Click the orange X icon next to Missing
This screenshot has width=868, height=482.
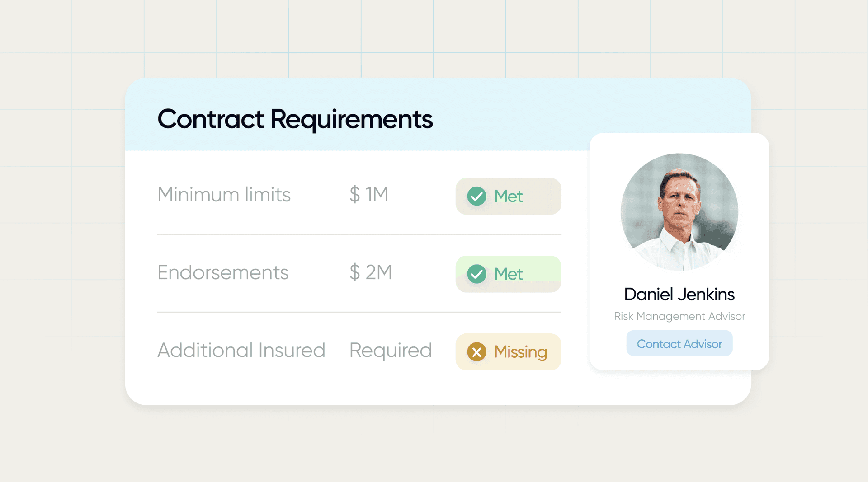tap(476, 352)
